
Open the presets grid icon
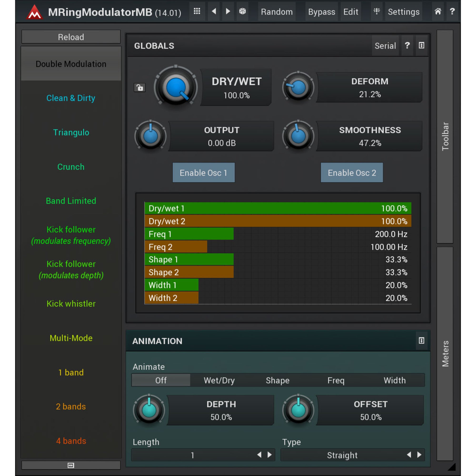(x=197, y=12)
